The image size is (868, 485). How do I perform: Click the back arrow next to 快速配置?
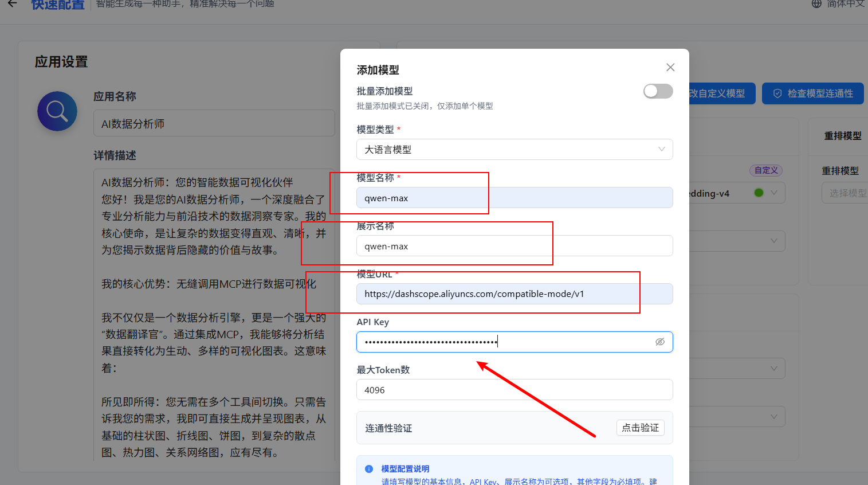tap(12, 3)
